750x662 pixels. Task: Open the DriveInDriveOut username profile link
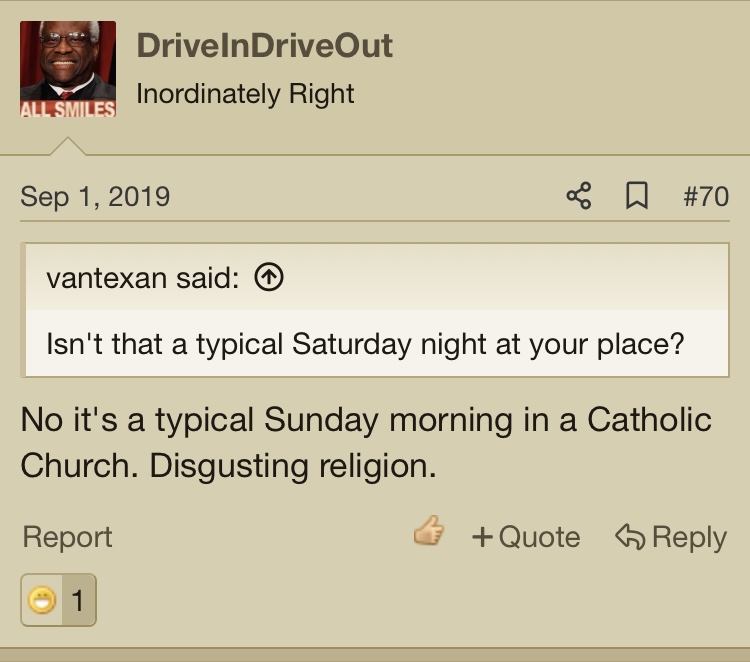pos(265,46)
